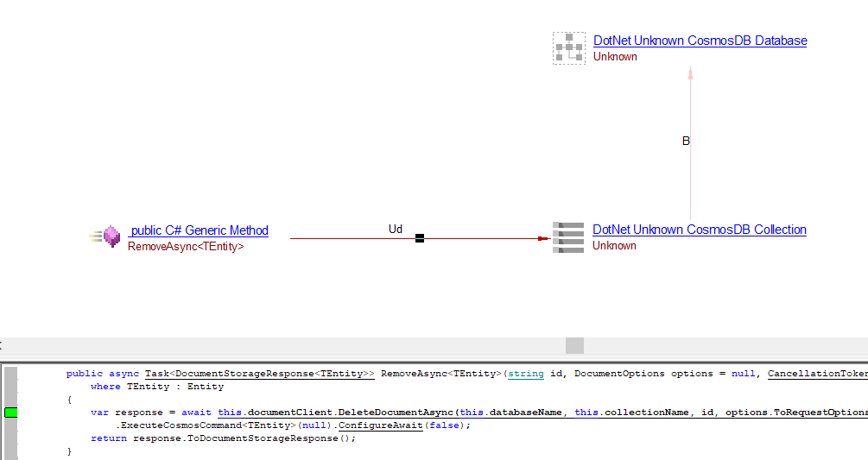Select the 'B' label on vertical link
868x460 pixels.
pos(686,141)
